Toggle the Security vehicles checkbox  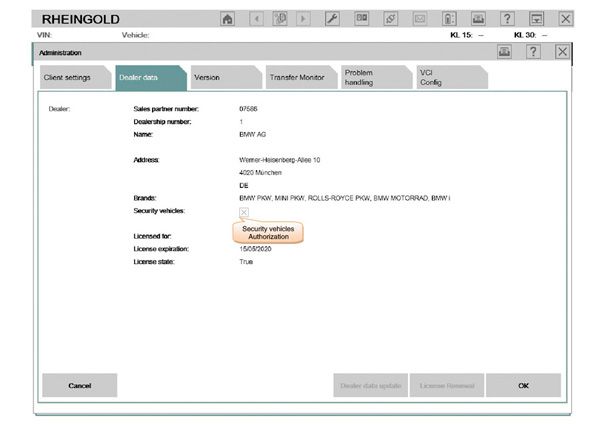(x=244, y=212)
